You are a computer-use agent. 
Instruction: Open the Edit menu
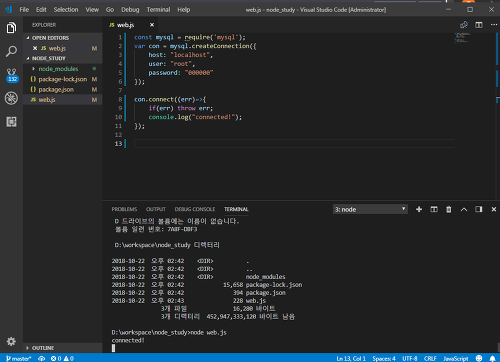[41, 10]
